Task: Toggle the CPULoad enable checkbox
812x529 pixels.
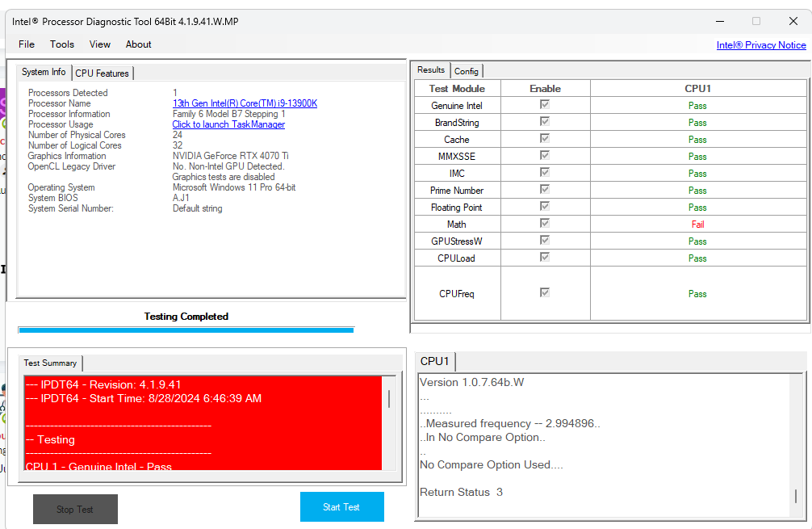Action: 544,257
